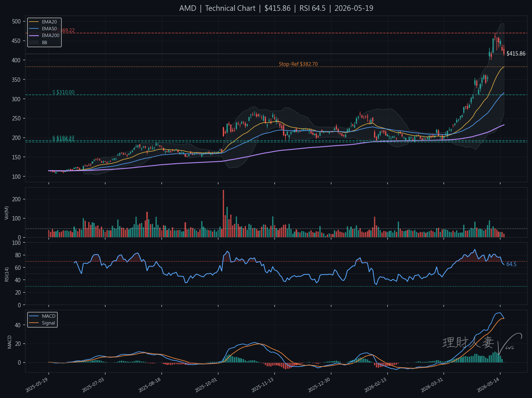Click the $415.86 current price label
Viewport: 532px width, 398px height.
[x=516, y=54]
